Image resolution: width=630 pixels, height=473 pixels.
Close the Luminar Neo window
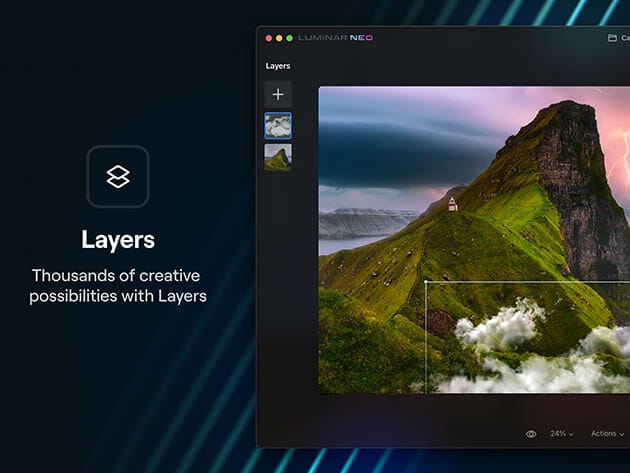click(269, 38)
